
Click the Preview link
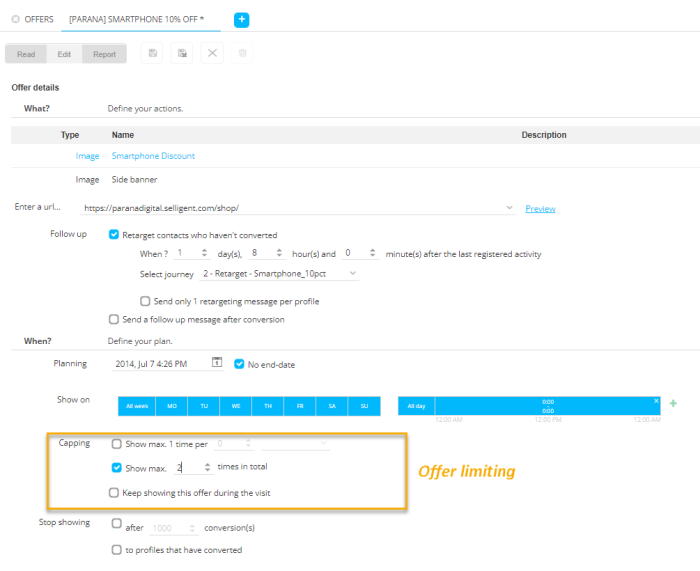[540, 209]
